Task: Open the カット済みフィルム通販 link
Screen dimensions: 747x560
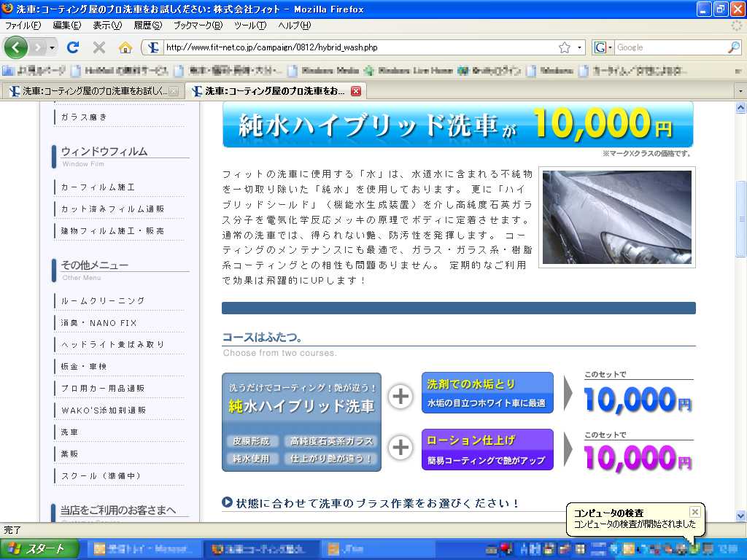Action: point(112,209)
